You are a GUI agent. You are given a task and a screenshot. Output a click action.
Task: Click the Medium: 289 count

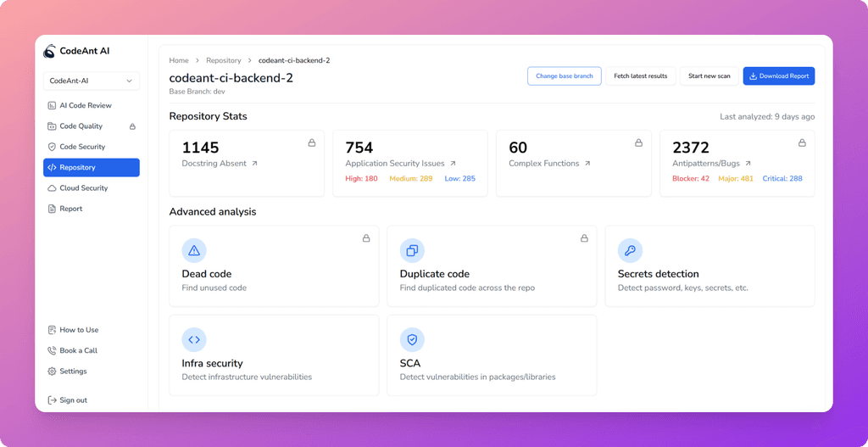pos(411,178)
